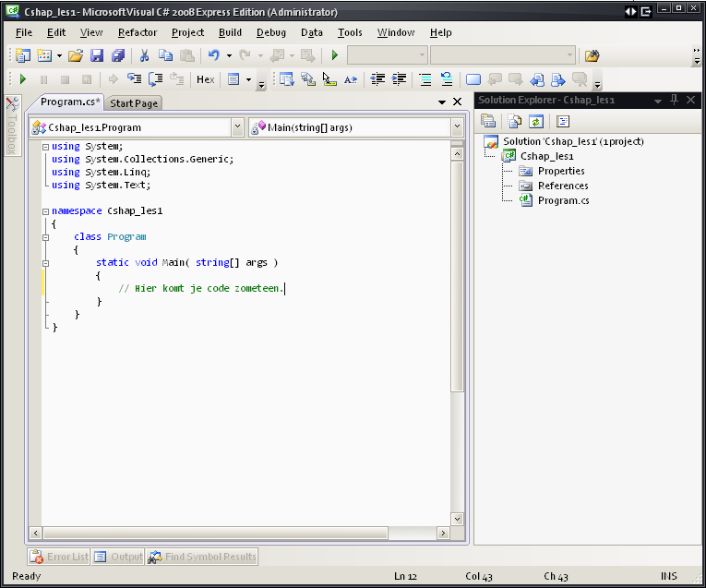This screenshot has height=588, width=706.
Task: Click the Decrease Indent icon
Action: click(377, 79)
